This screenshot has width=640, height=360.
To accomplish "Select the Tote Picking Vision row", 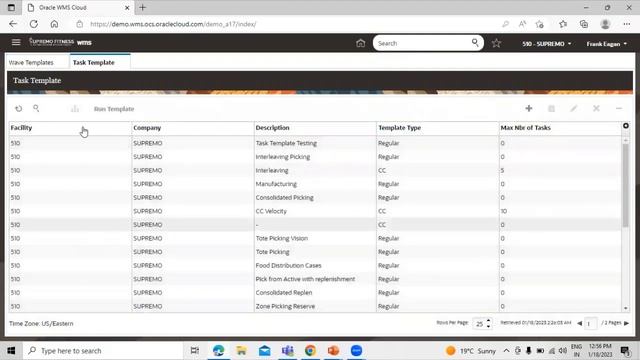I will pos(315,238).
